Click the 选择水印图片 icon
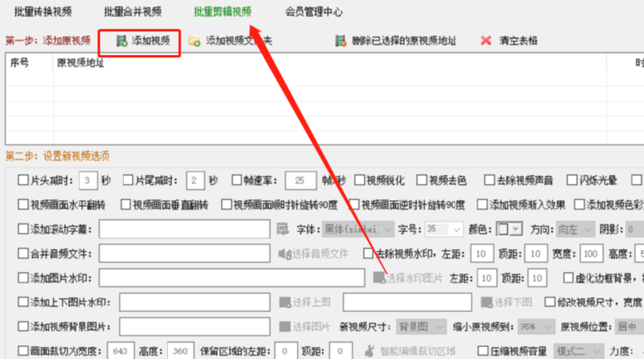This screenshot has width=644, height=359. [x=379, y=278]
